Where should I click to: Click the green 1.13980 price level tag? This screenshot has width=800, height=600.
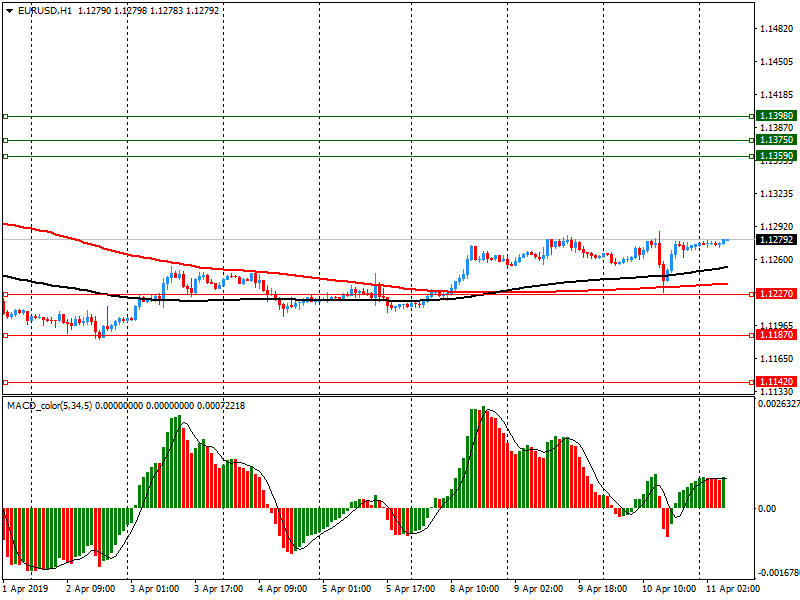776,116
